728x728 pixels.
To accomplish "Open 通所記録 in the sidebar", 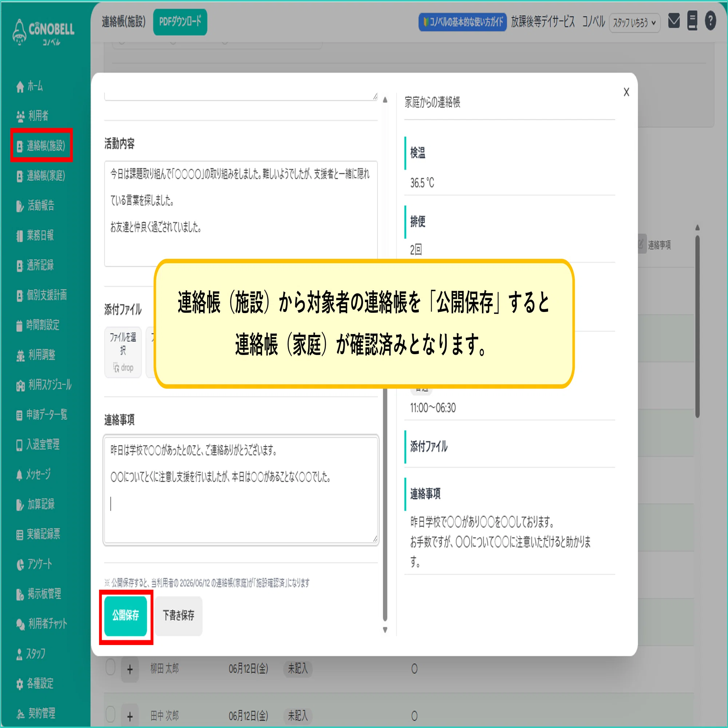I will click(35, 265).
